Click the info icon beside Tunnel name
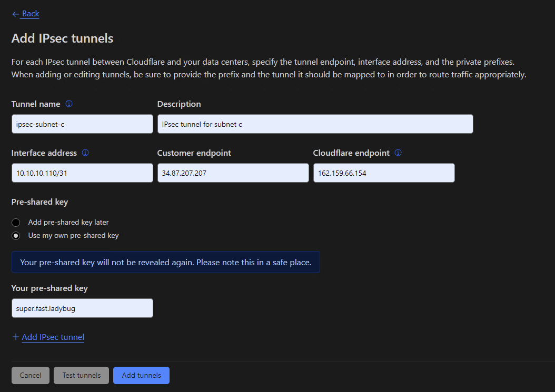This screenshot has width=555, height=392. pyautogui.click(x=69, y=104)
